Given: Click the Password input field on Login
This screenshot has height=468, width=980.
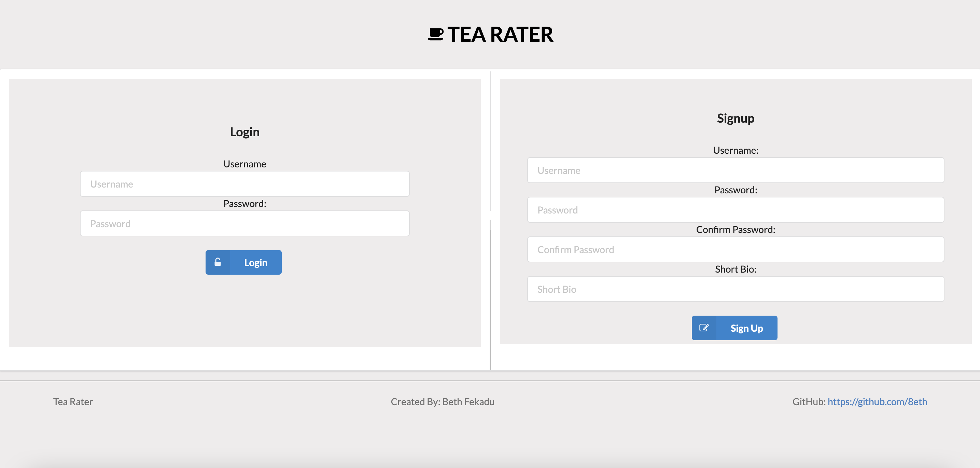Looking at the screenshot, I should [x=244, y=223].
